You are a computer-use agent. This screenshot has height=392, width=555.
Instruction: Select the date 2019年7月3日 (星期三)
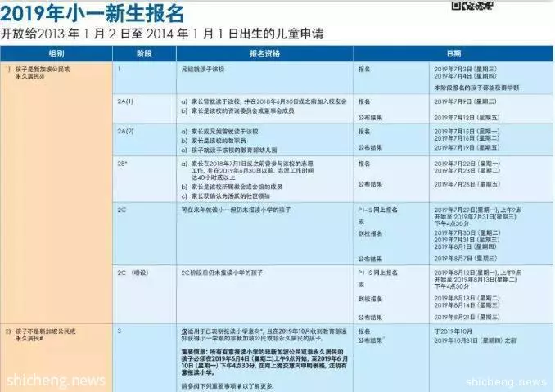(466, 69)
